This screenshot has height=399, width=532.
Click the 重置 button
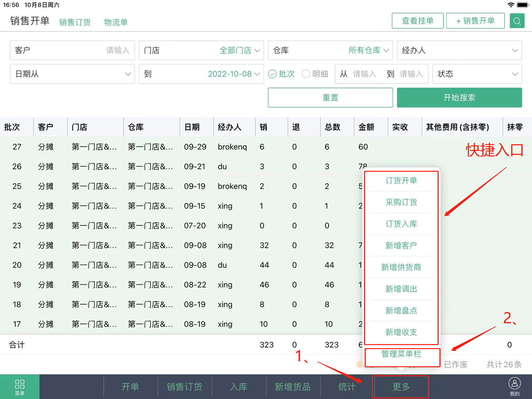(x=330, y=98)
